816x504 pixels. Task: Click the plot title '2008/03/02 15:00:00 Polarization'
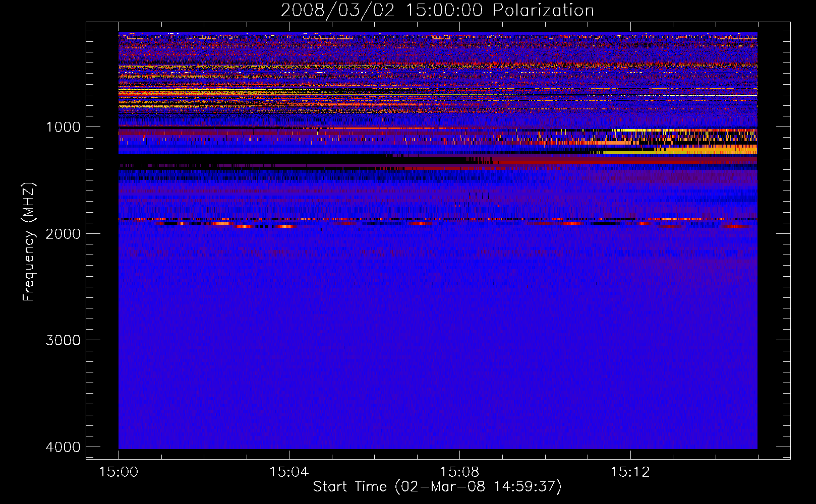point(437,11)
